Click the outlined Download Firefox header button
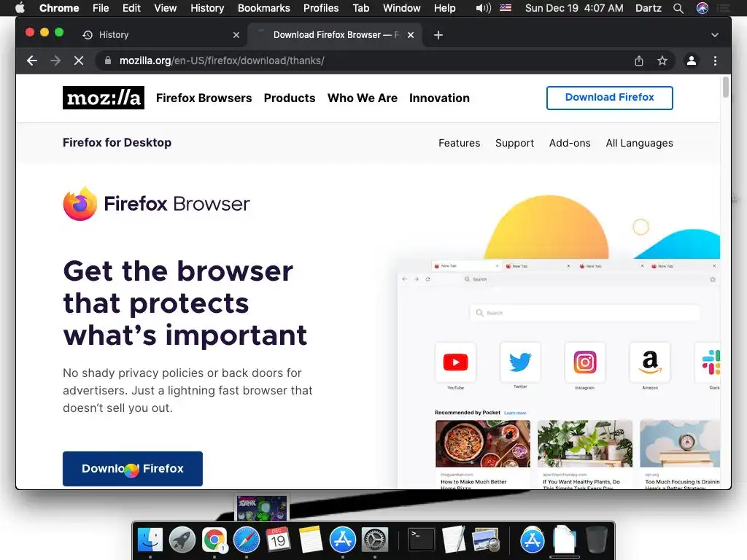 coord(609,98)
